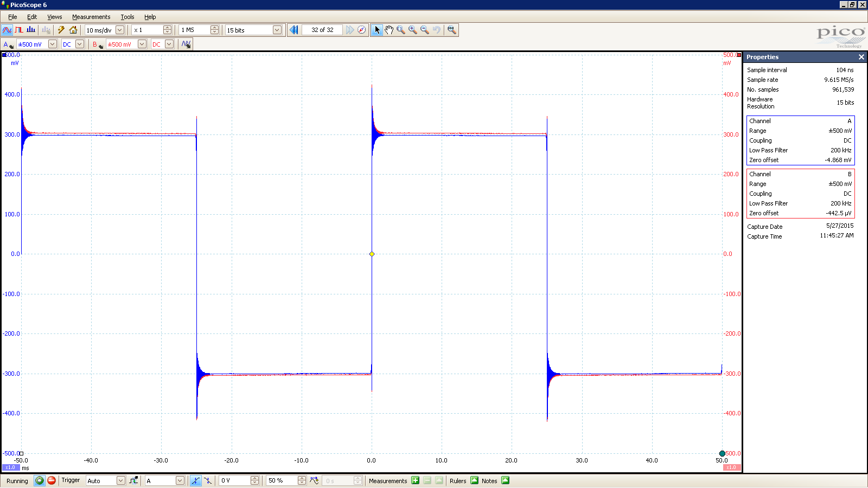Open Math Channels icon
The height and width of the screenshot is (488, 868).
[186, 44]
